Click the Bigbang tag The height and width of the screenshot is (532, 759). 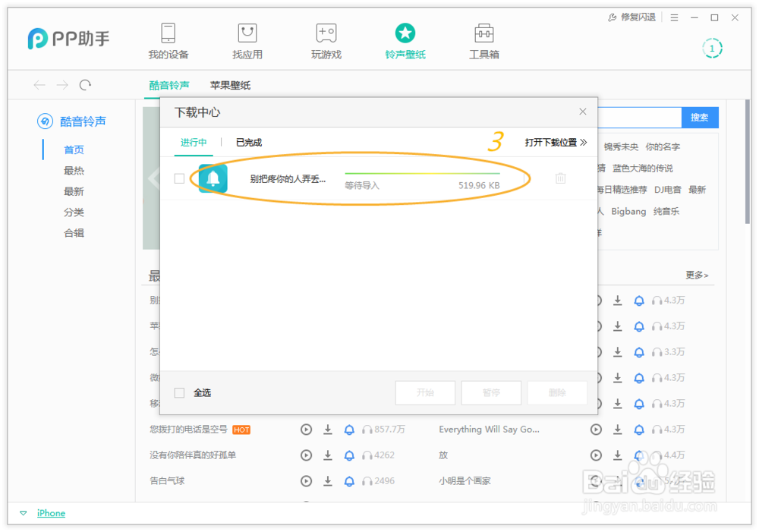[628, 211]
